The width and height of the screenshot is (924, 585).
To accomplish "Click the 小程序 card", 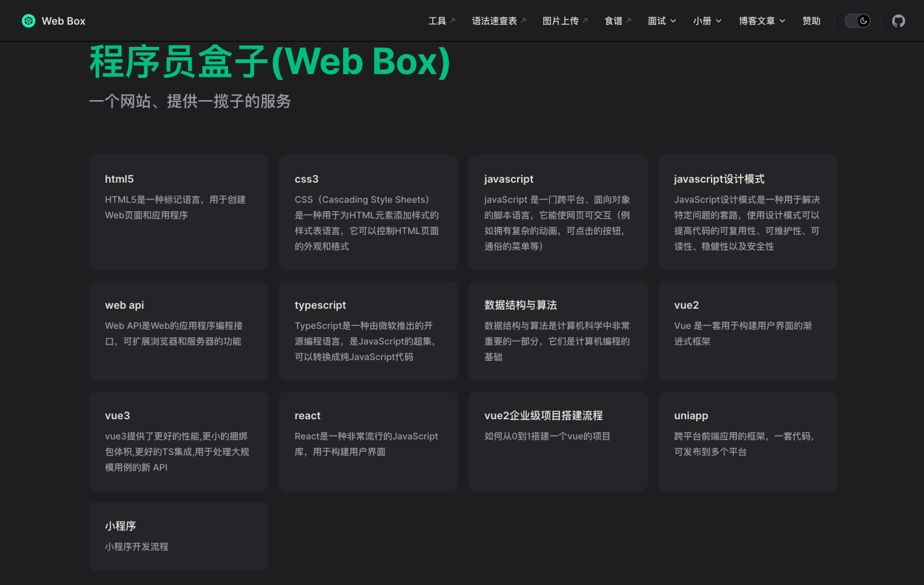I will (x=179, y=536).
